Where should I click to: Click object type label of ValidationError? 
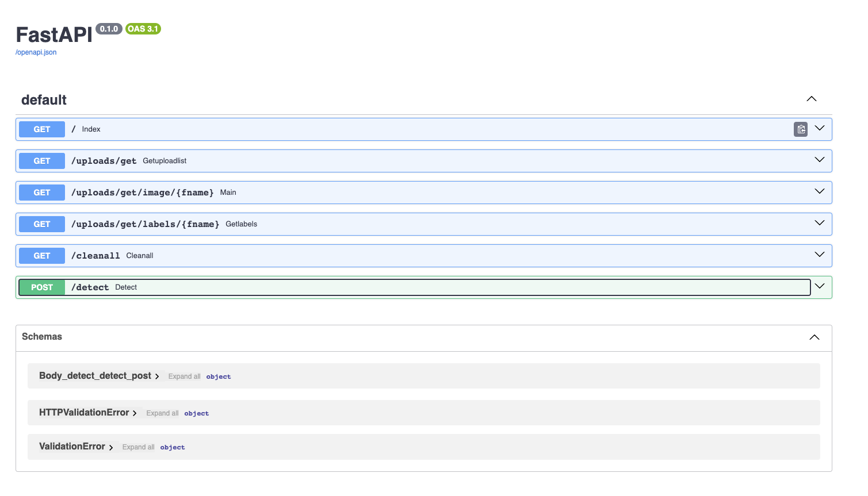coord(173,448)
